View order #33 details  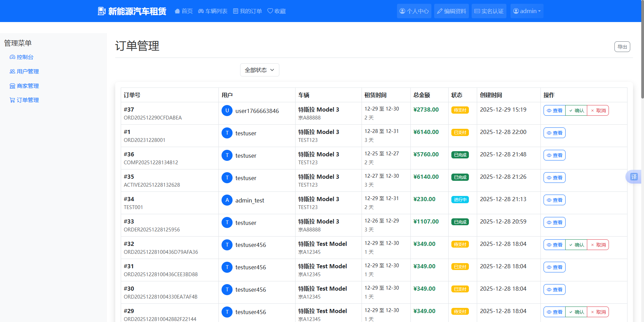(x=555, y=222)
